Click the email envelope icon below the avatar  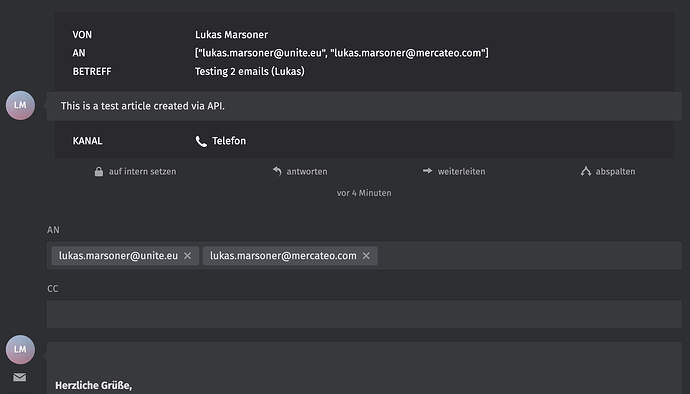[19, 377]
